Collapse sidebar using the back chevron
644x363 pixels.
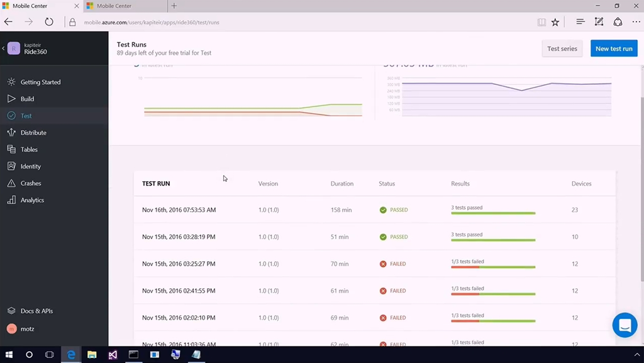pos(3,48)
